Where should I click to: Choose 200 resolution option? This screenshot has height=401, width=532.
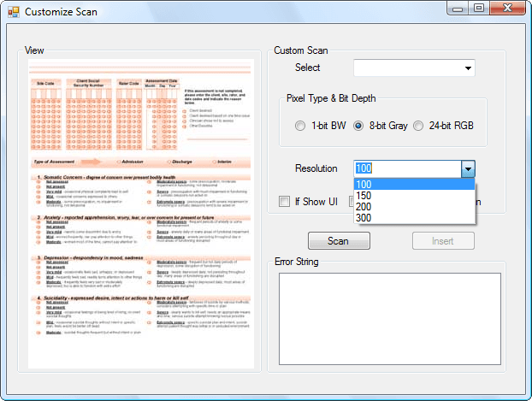[414, 207]
